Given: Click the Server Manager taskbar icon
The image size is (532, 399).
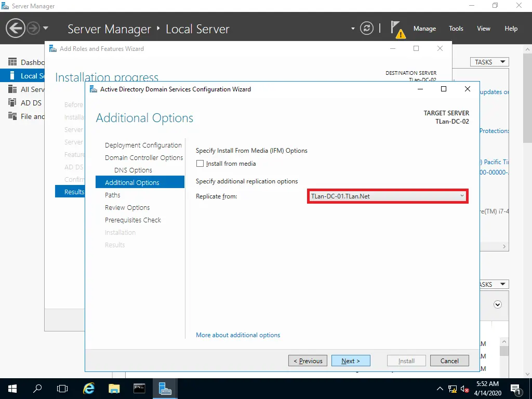Looking at the screenshot, I should 165,389.
